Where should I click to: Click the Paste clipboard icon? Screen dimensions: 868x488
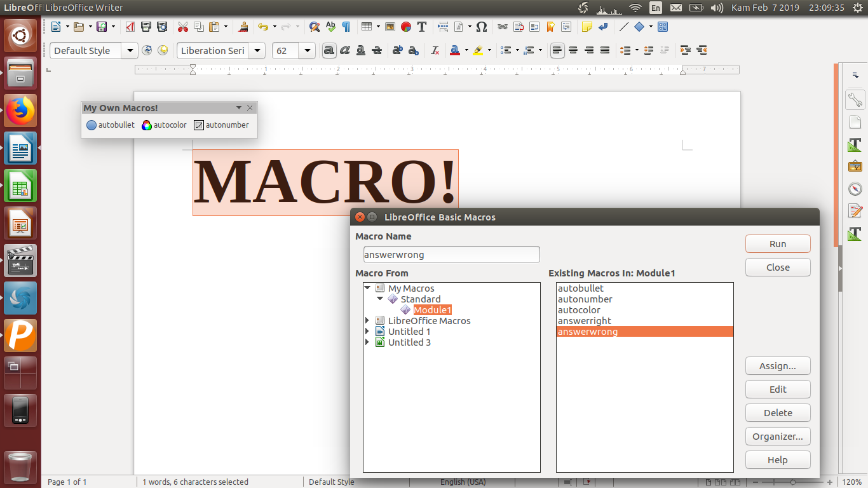click(214, 27)
